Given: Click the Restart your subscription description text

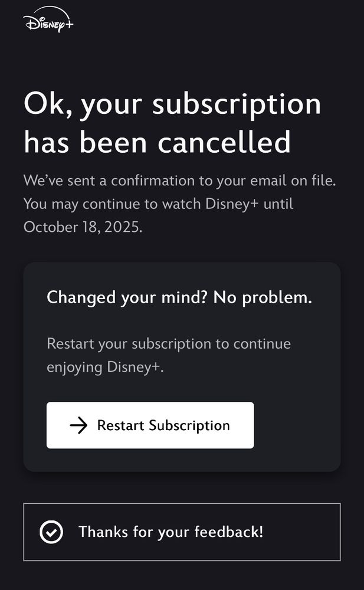Looking at the screenshot, I should coord(168,355).
